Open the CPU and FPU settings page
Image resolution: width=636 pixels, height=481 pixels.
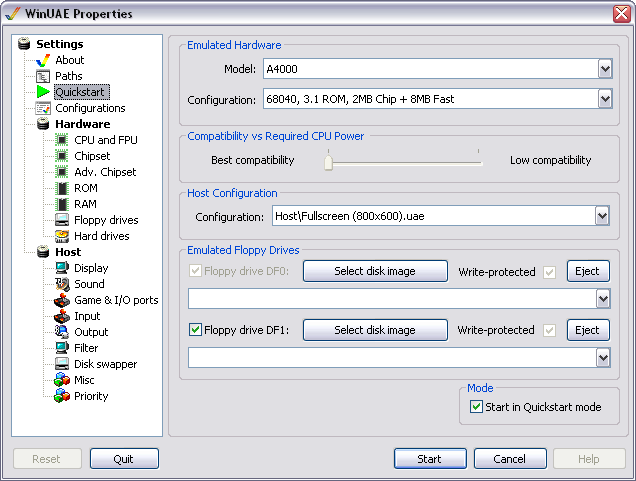point(106,140)
